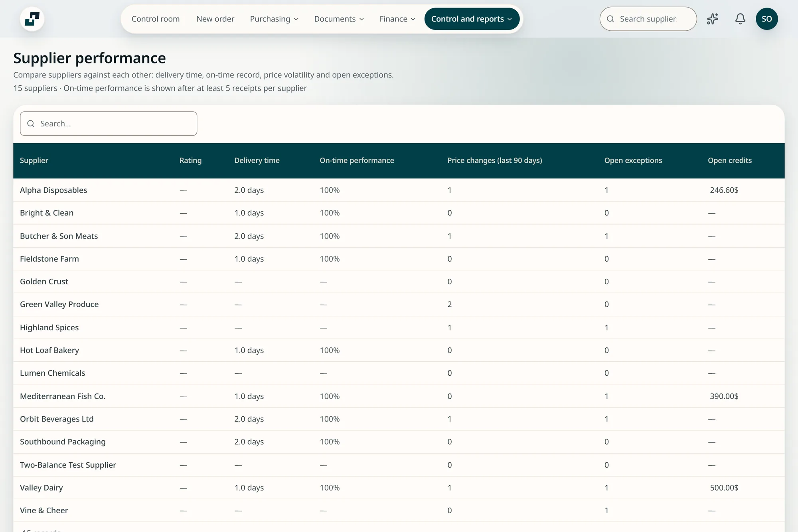Expand the Control and reports menu

pyautogui.click(x=472, y=19)
